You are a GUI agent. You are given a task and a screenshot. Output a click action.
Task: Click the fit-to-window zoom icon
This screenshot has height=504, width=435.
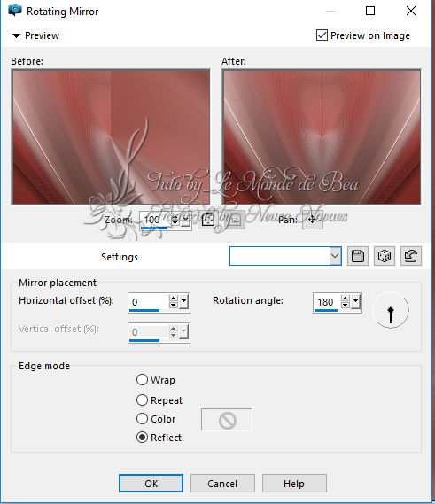point(207,221)
